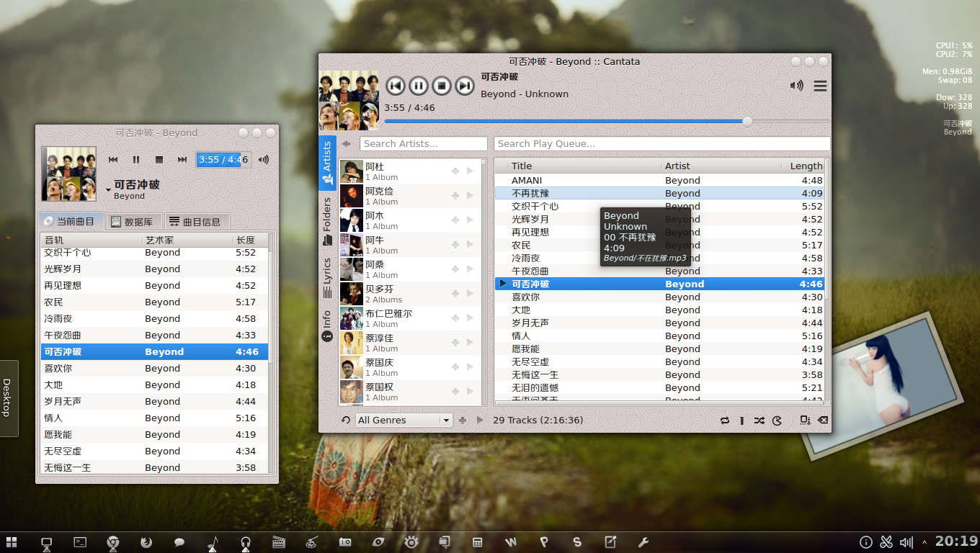
Task: Select artist 蔡国庆 in artist list
Action: click(409, 367)
